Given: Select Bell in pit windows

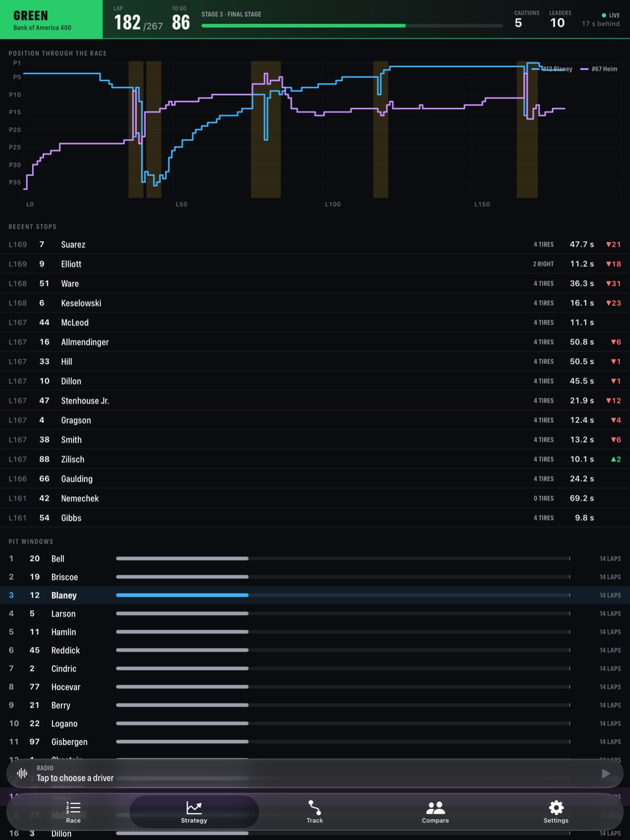Looking at the screenshot, I should 315,558.
